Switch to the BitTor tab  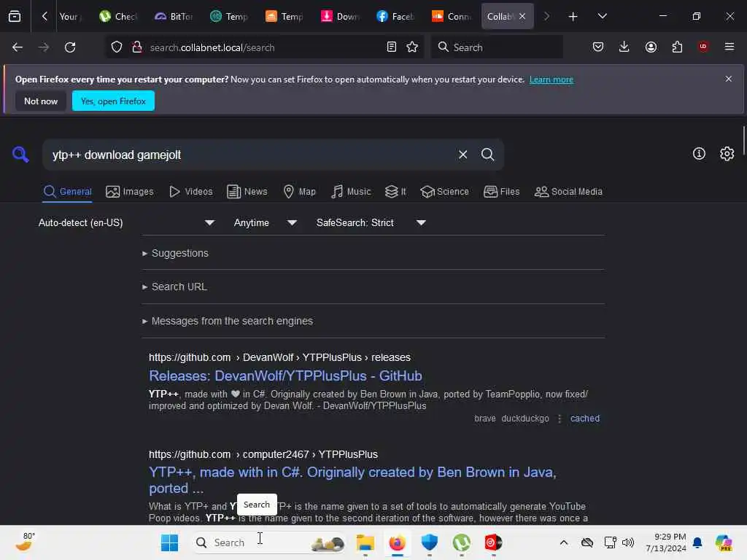point(174,17)
